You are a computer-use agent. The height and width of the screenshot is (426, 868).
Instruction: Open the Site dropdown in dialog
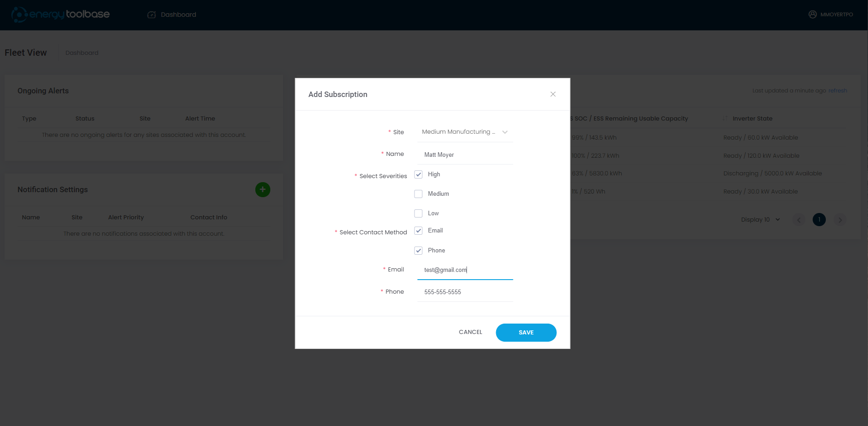coord(465,132)
